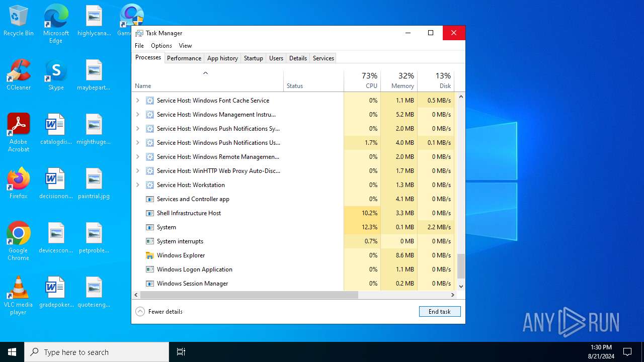Expand Service Host: Windows Push Notifications Sy row
The width and height of the screenshot is (644, 362).
(138, 129)
